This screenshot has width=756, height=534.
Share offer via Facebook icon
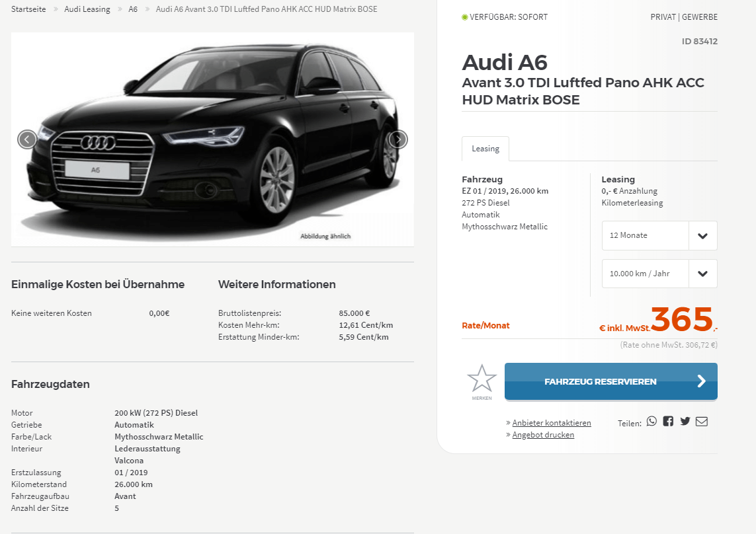pyautogui.click(x=668, y=422)
